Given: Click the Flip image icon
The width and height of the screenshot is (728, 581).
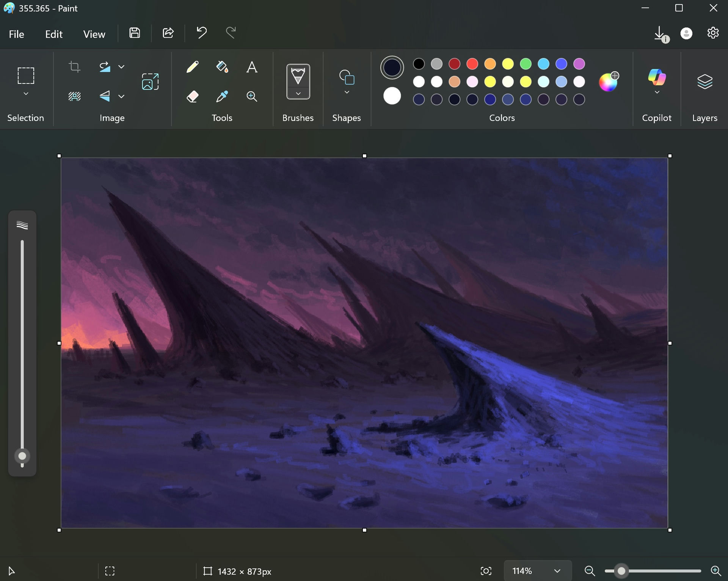Looking at the screenshot, I should [x=105, y=96].
